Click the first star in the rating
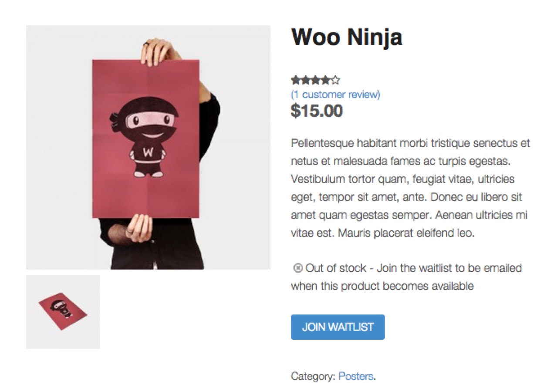 [x=296, y=80]
